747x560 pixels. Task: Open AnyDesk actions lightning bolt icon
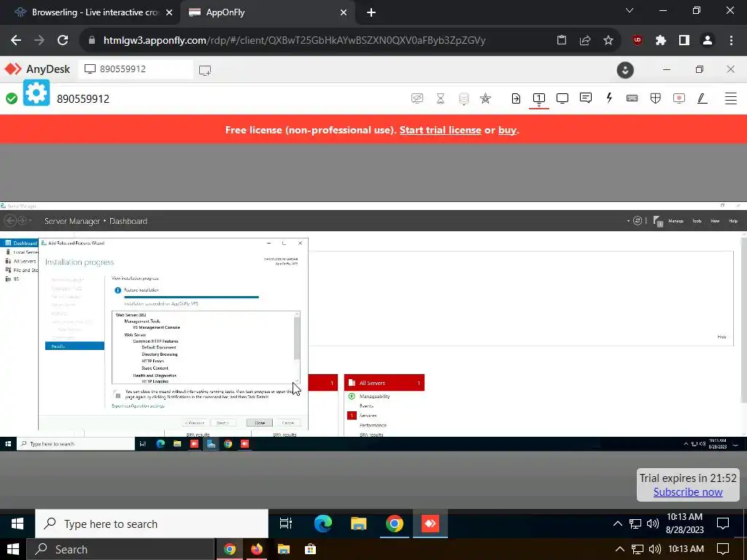pyautogui.click(x=609, y=98)
